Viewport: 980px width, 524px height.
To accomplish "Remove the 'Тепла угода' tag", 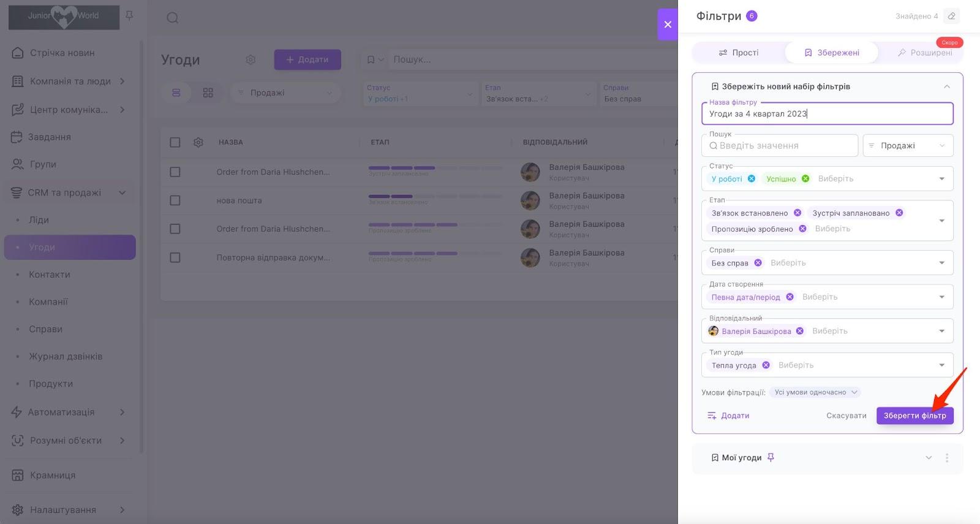I will (766, 365).
